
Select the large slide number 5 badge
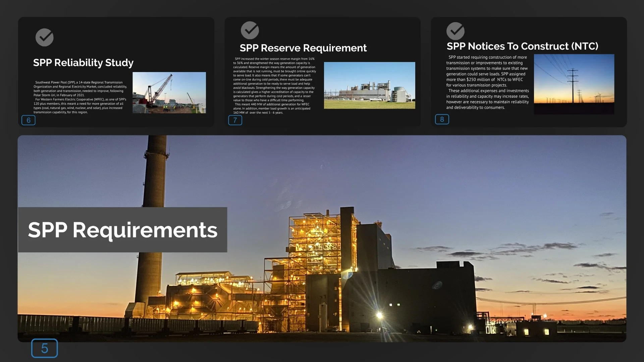[44, 348]
